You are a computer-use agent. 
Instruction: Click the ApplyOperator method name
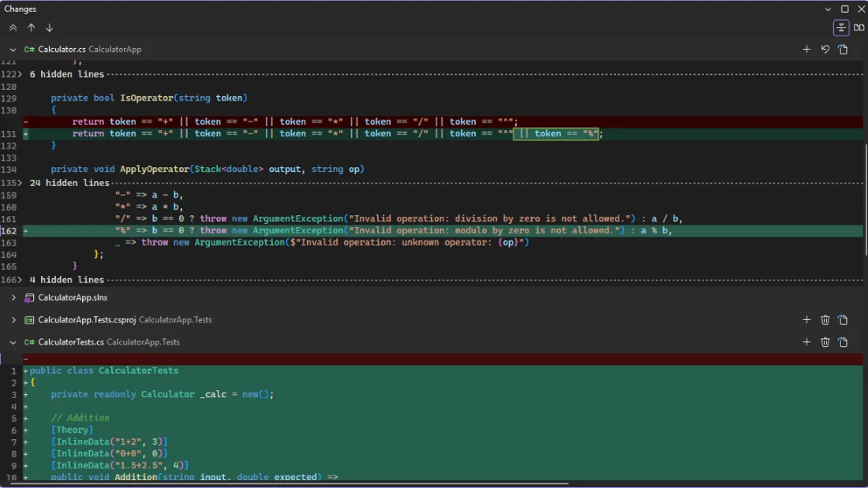point(155,169)
